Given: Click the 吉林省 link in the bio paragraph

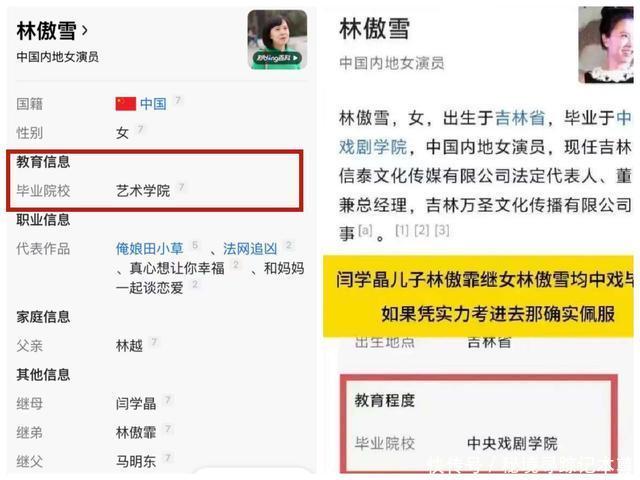Looking at the screenshot, I should tap(520, 118).
